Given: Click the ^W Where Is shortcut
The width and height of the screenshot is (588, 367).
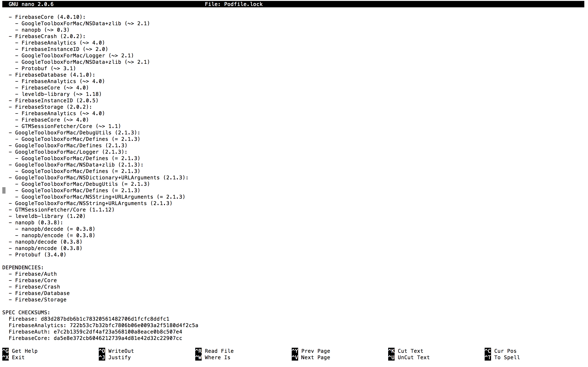Looking at the screenshot, I should 213,358.
